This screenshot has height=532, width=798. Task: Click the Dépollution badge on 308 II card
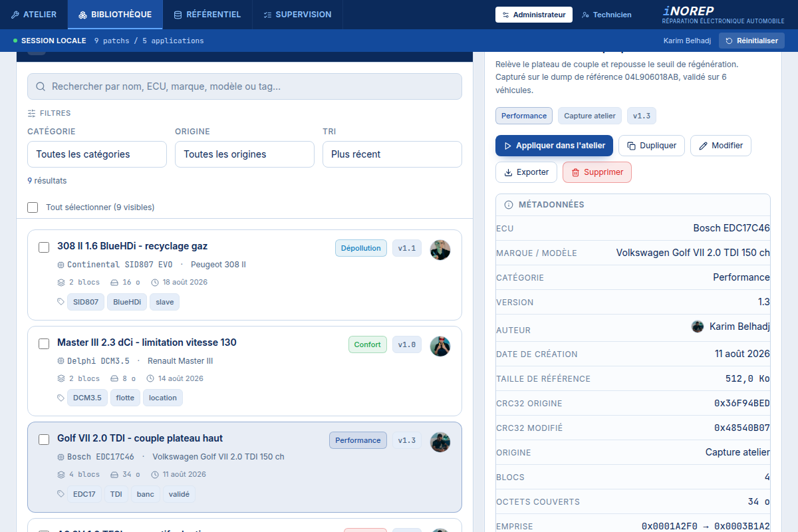coord(361,248)
